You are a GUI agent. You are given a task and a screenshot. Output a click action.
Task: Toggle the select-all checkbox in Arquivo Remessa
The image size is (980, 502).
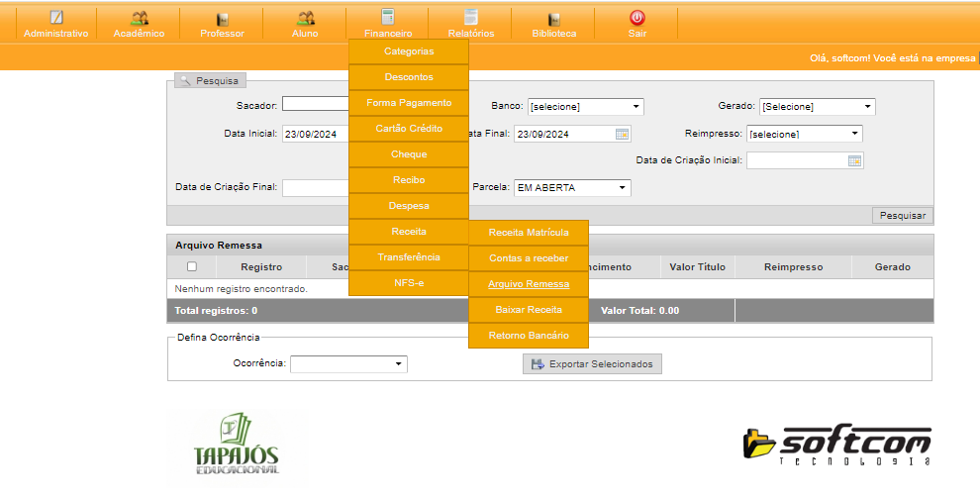(x=192, y=266)
